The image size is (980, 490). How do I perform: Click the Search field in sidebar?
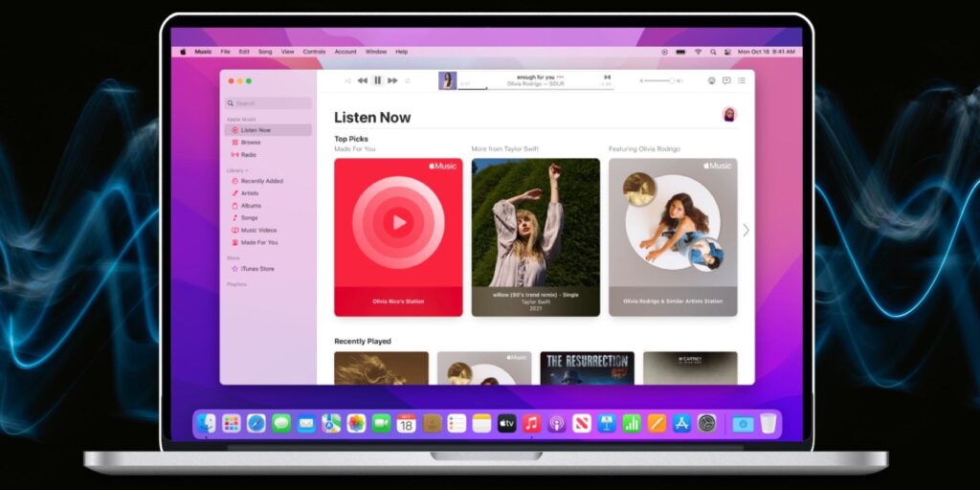tap(268, 103)
